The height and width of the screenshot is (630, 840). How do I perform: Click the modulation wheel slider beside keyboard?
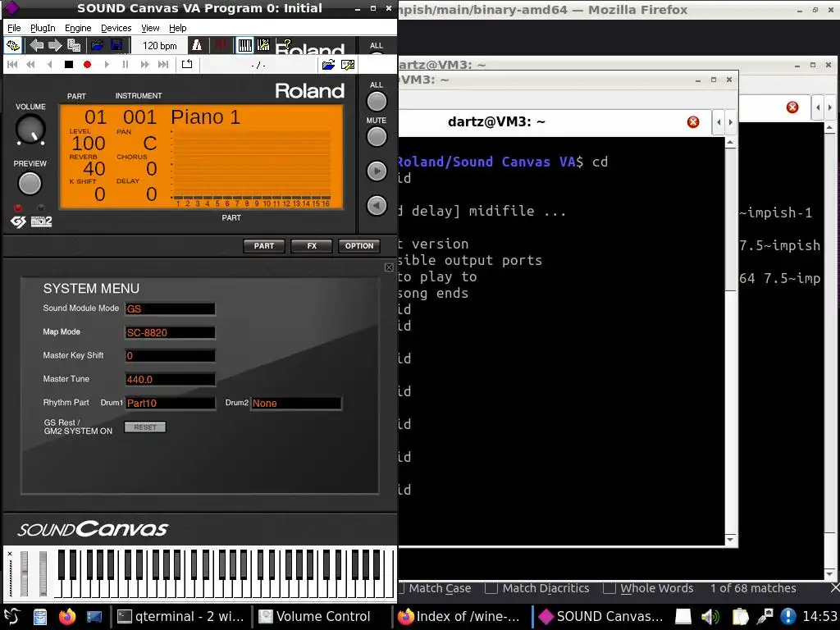pyautogui.click(x=43, y=573)
